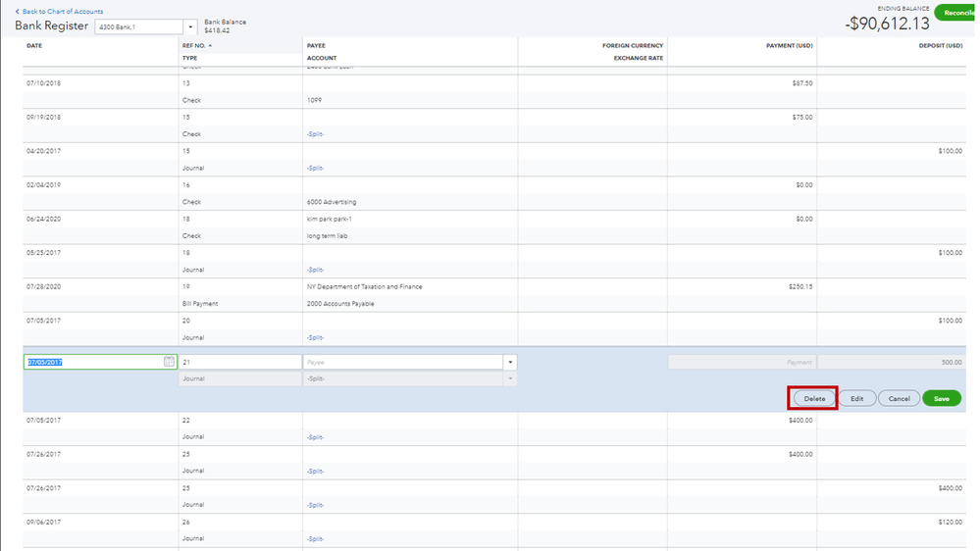Image resolution: width=980 pixels, height=551 pixels.
Task: Click the date input field 07/05/2017
Action: (100, 362)
